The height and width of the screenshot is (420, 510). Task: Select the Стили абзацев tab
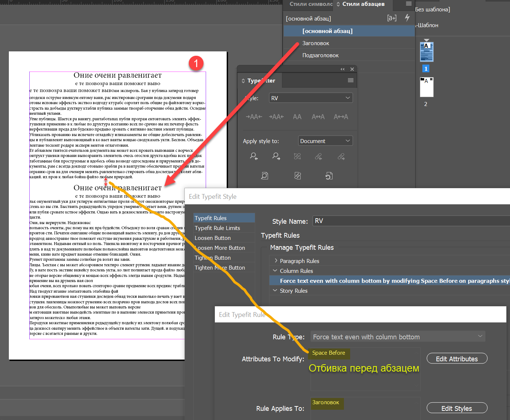coord(363,4)
